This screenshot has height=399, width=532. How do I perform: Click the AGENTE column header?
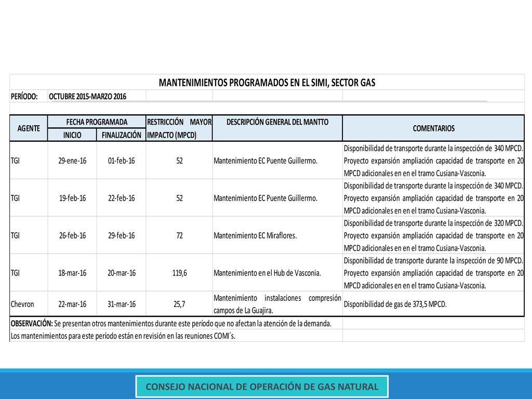click(29, 128)
